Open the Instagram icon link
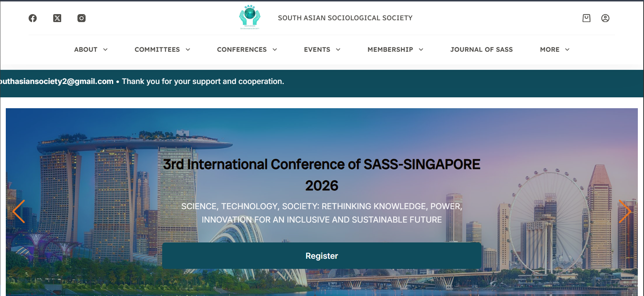This screenshot has width=644, height=296. pyautogui.click(x=81, y=18)
